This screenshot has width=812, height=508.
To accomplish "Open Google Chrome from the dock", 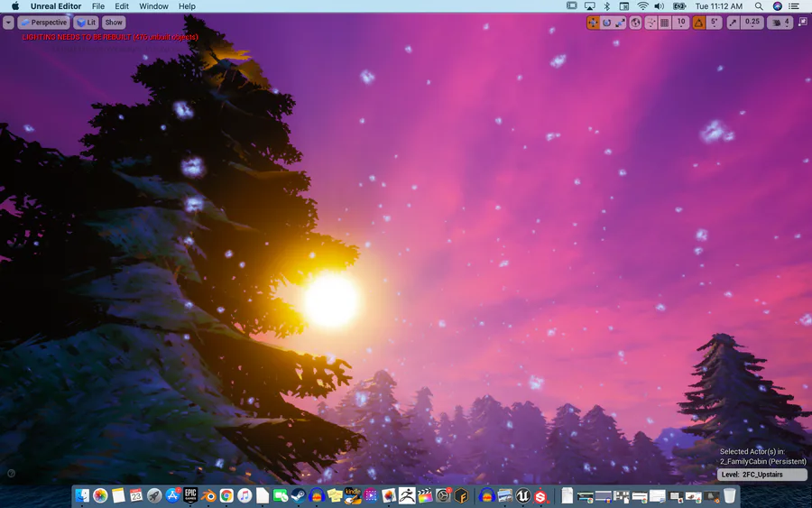I will coord(226,495).
